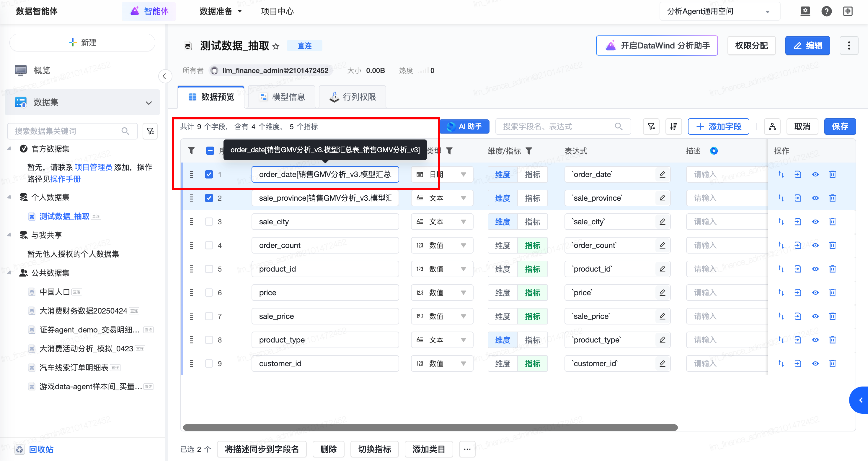Open the 操作手册 link
This screenshot has width=868, height=461.
[x=65, y=179]
